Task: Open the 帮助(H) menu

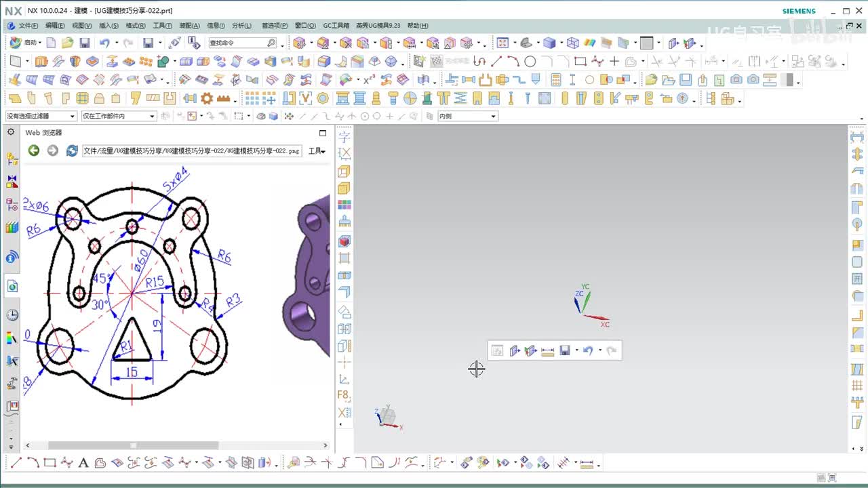Action: pos(417,26)
